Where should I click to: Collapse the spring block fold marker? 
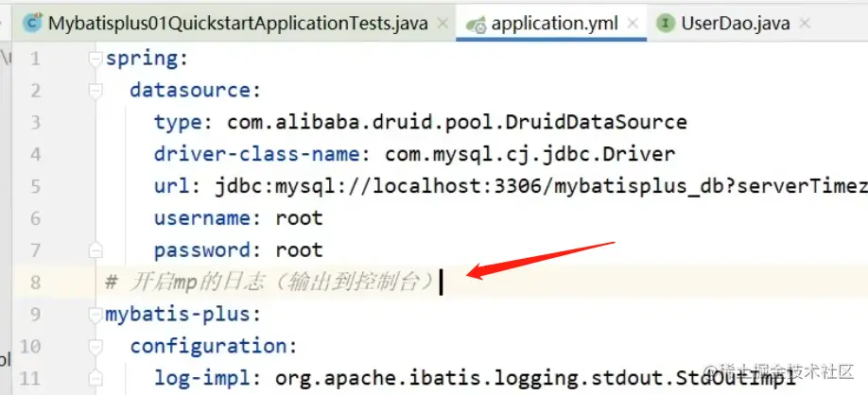(x=95, y=59)
